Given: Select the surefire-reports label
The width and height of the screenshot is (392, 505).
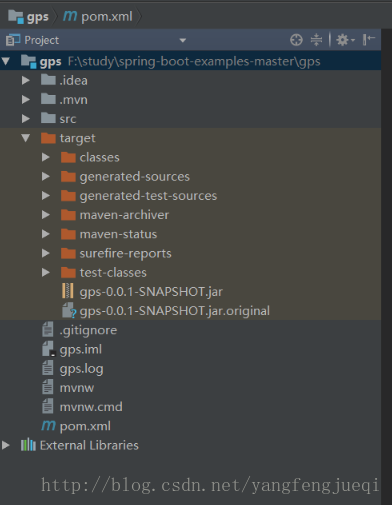Looking at the screenshot, I should click(x=126, y=254).
